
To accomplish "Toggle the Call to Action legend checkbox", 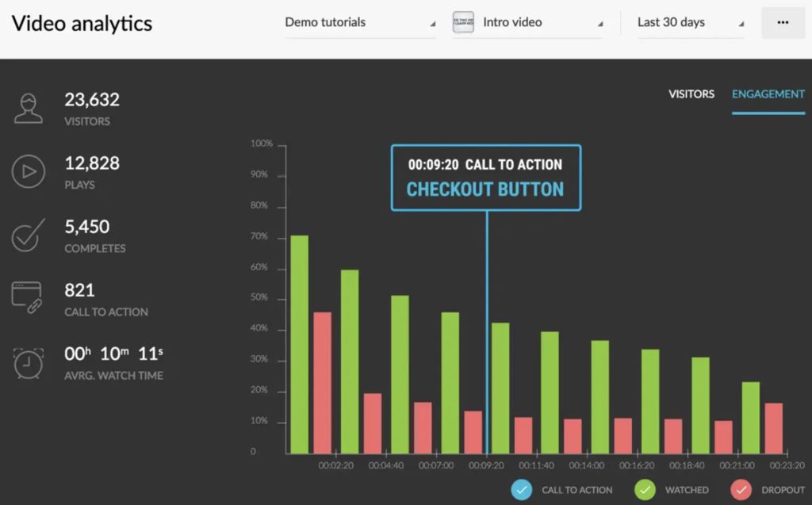I will point(522,489).
